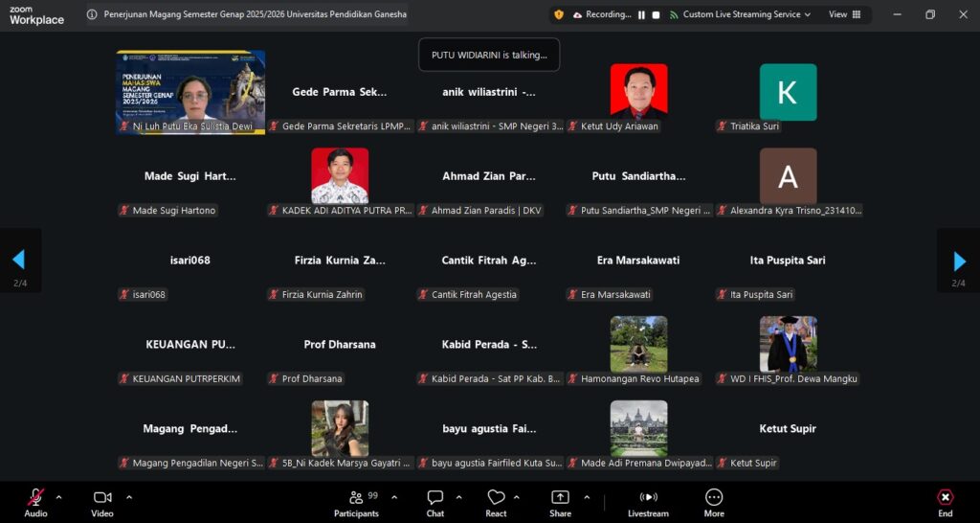Viewport: 980px width, 523px height.
Task: Go to previous page of participants
Action: [x=18, y=261]
